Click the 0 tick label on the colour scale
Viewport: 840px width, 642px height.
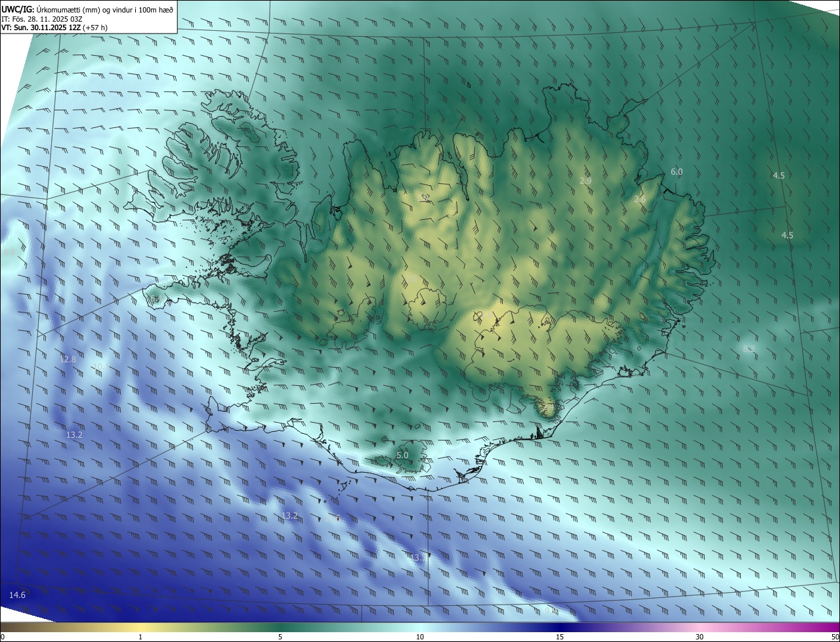(x=3, y=637)
